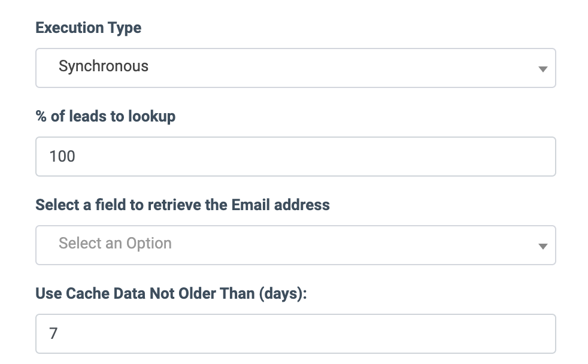This screenshot has height=364, width=588.
Task: Click the value "7" in cache field
Action: tap(53, 333)
